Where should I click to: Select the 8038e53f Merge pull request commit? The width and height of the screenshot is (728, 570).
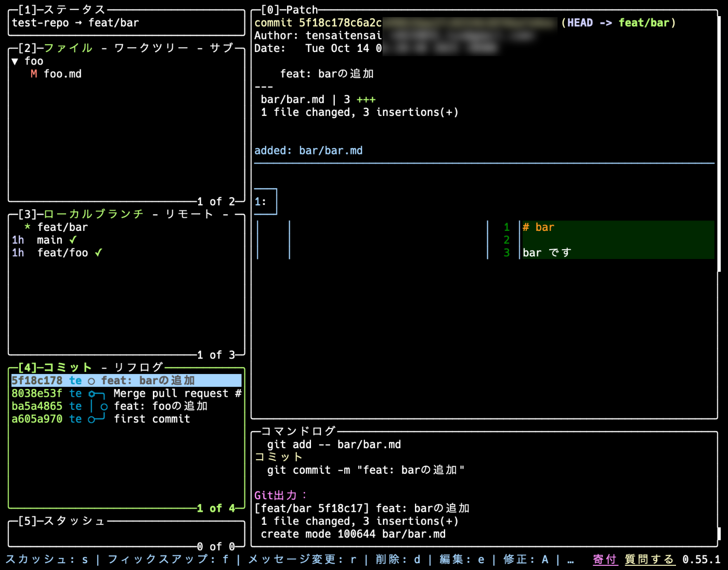126,393
